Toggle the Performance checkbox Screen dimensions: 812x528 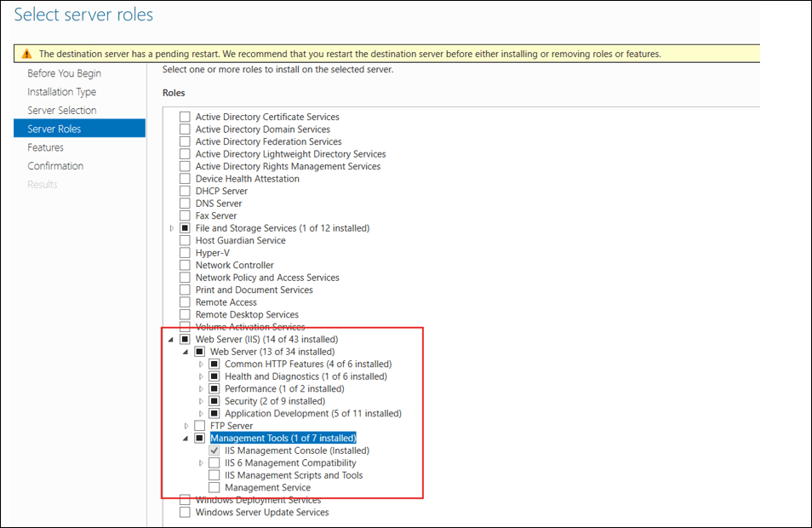(214, 389)
